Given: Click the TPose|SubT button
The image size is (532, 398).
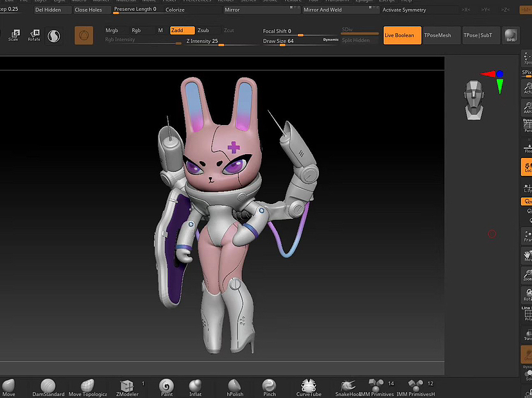Looking at the screenshot, I should point(481,35).
